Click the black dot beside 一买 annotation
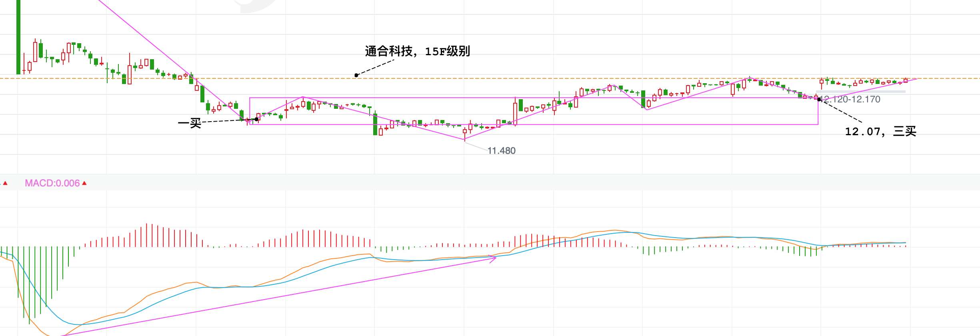The image size is (980, 336). point(256,119)
